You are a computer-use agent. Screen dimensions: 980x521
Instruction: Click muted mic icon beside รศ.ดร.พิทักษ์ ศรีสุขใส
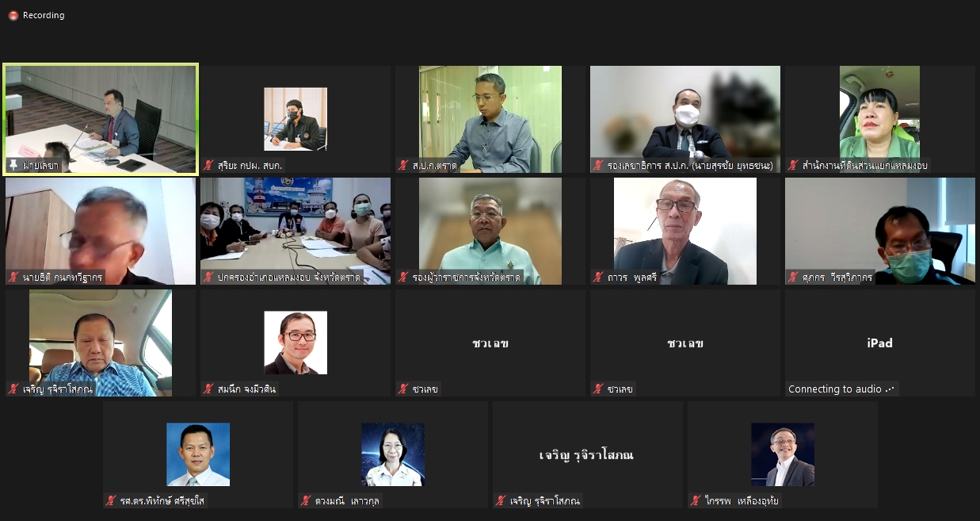[112, 500]
